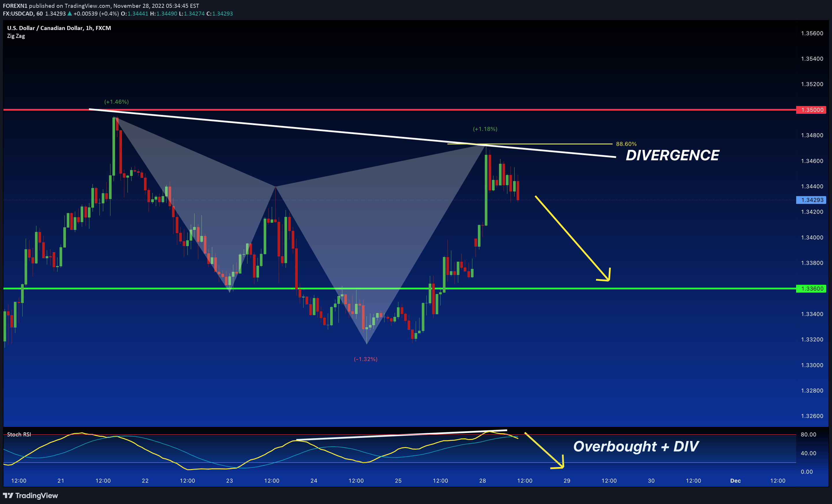This screenshot has height=504, width=832.
Task: Click the '21' date label on time axis
Action: pyautogui.click(x=61, y=481)
